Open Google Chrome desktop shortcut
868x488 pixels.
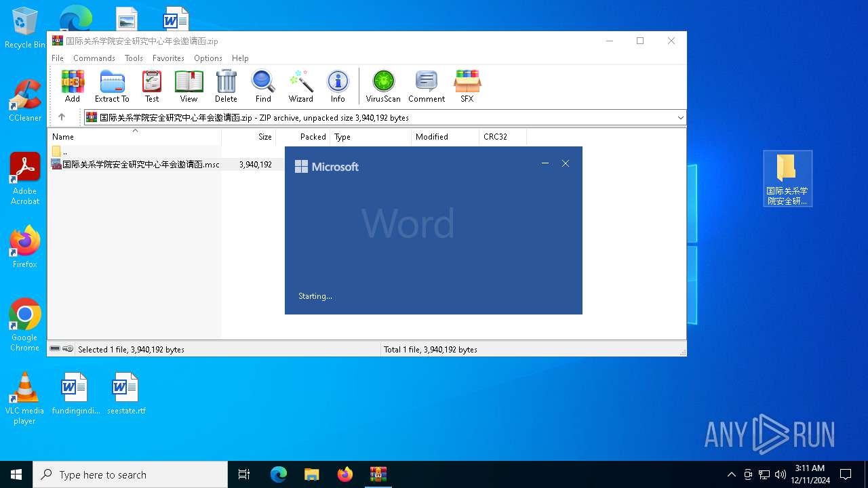coord(24,325)
